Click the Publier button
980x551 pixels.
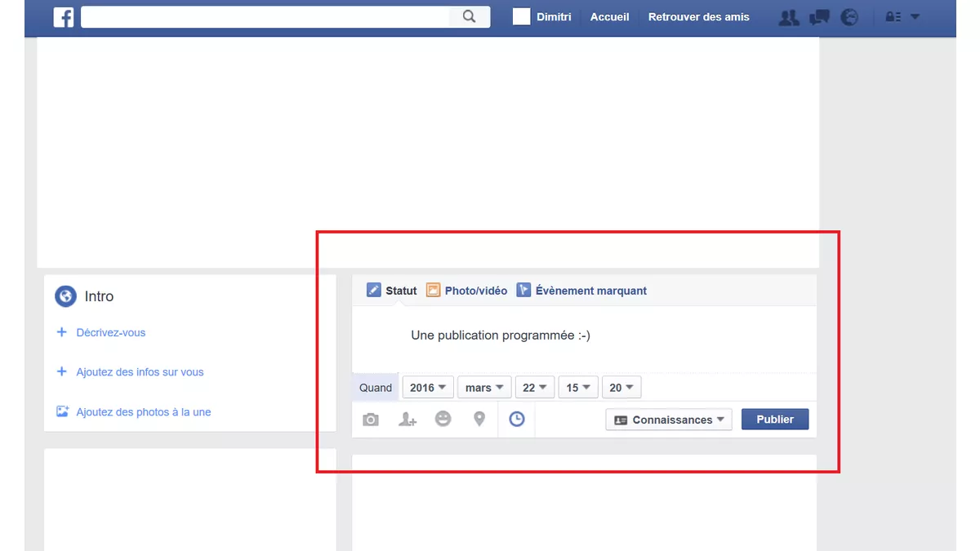coord(774,419)
